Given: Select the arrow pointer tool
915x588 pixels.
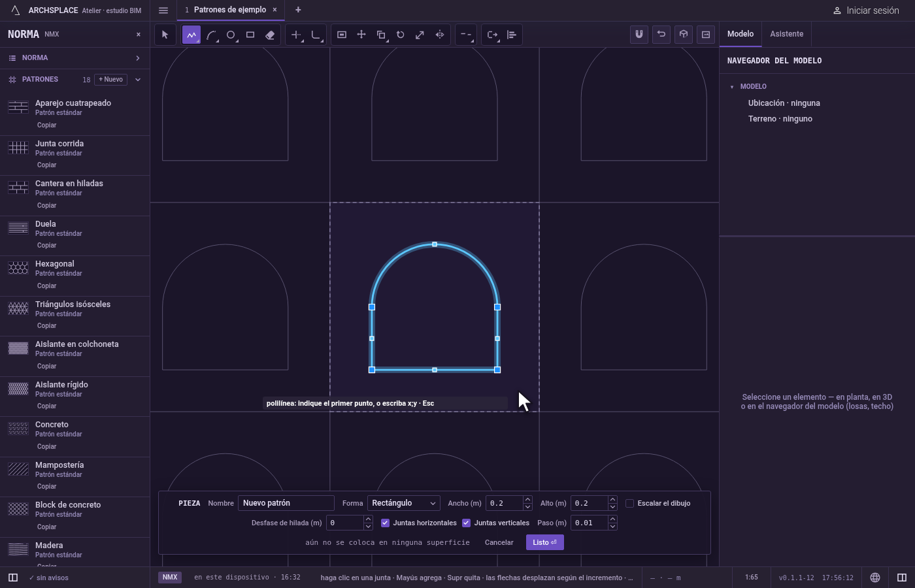Looking at the screenshot, I should [165, 35].
